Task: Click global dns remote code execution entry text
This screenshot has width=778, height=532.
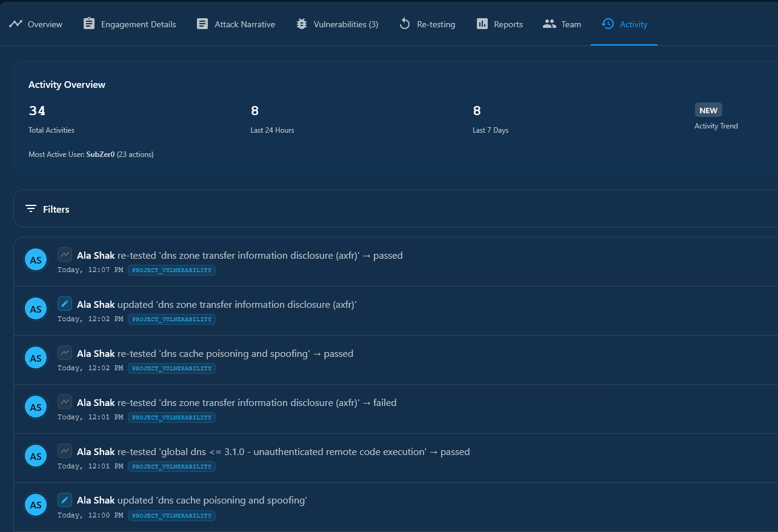Action: point(273,451)
